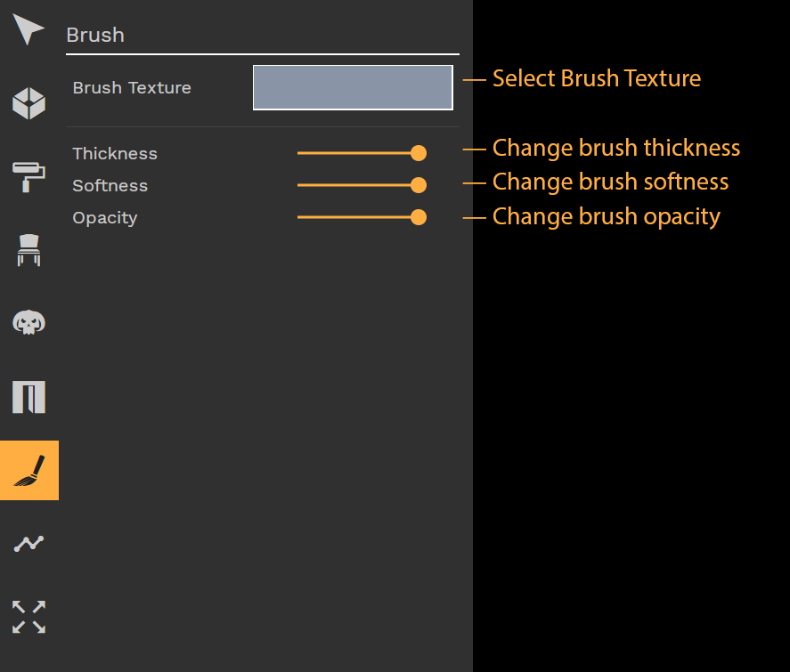Open the cube objects tool

click(x=29, y=103)
